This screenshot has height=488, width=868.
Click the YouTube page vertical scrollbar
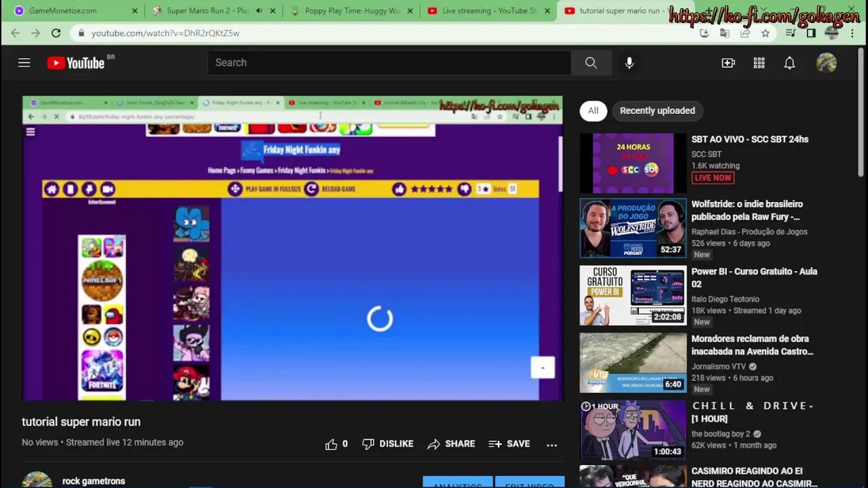tap(862, 112)
